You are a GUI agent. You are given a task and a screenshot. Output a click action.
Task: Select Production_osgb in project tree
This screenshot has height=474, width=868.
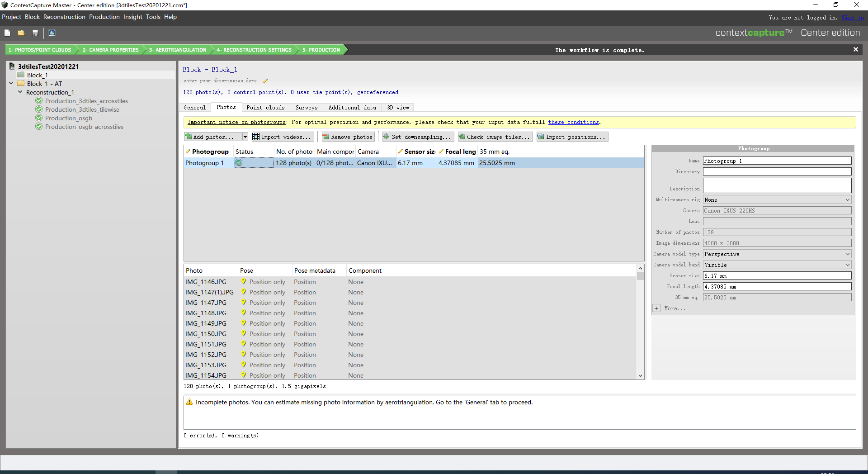69,118
